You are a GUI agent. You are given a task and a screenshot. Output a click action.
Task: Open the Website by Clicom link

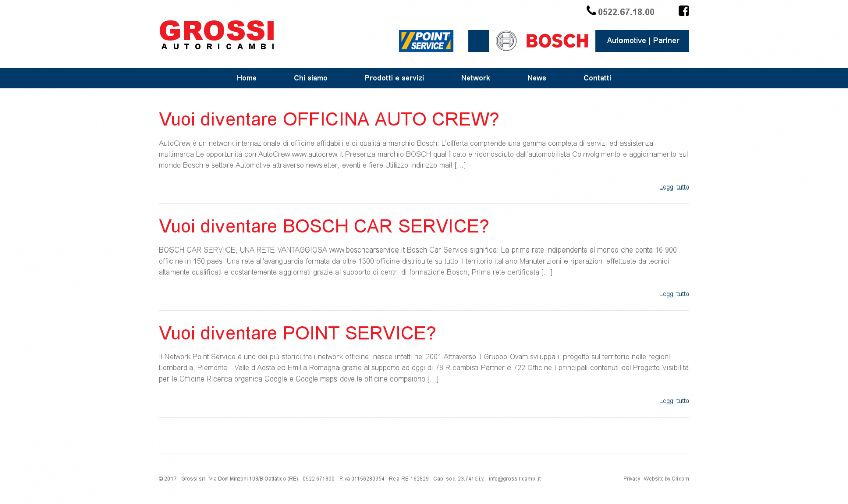(666, 479)
